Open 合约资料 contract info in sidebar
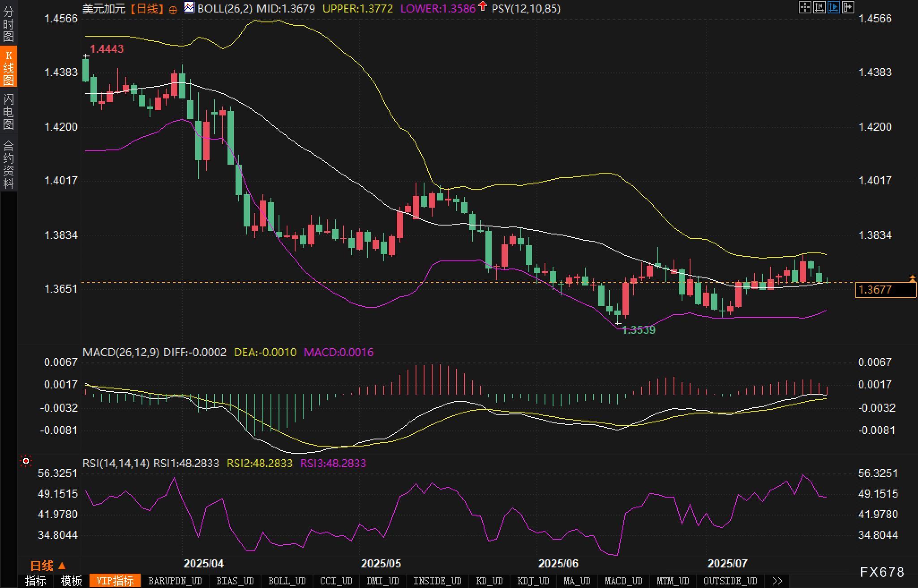 [x=9, y=164]
